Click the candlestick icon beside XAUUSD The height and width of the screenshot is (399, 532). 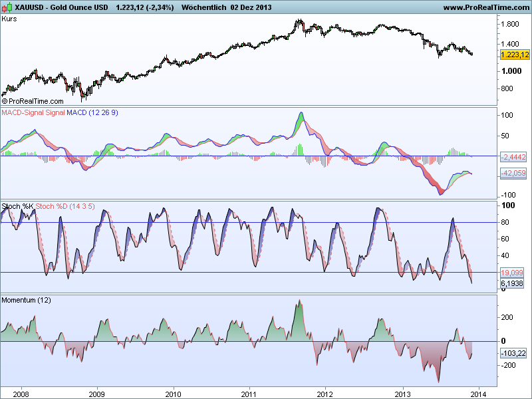pyautogui.click(x=7, y=7)
